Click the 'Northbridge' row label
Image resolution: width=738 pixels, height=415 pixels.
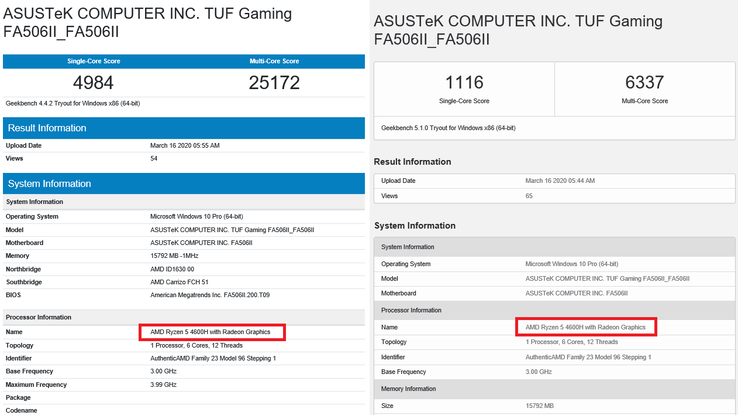(x=23, y=269)
